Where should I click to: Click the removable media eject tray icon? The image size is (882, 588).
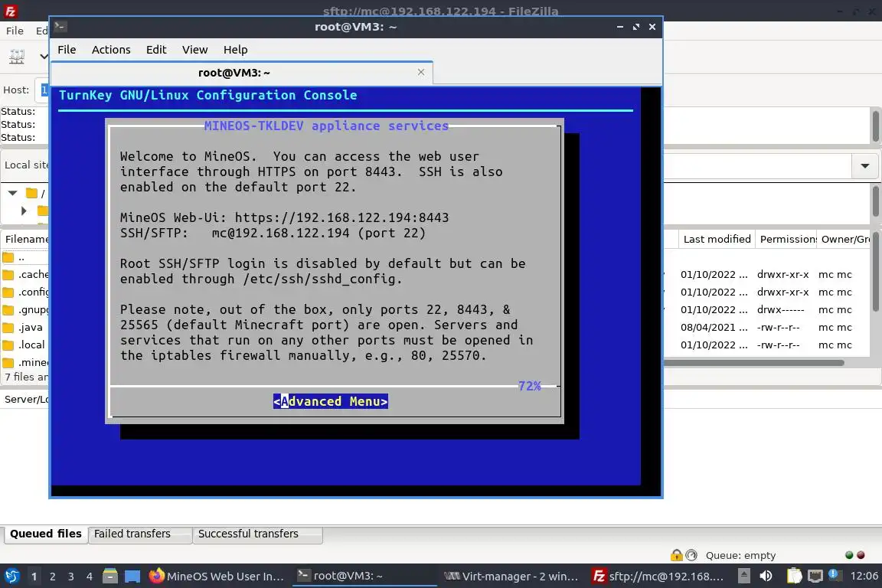744,576
